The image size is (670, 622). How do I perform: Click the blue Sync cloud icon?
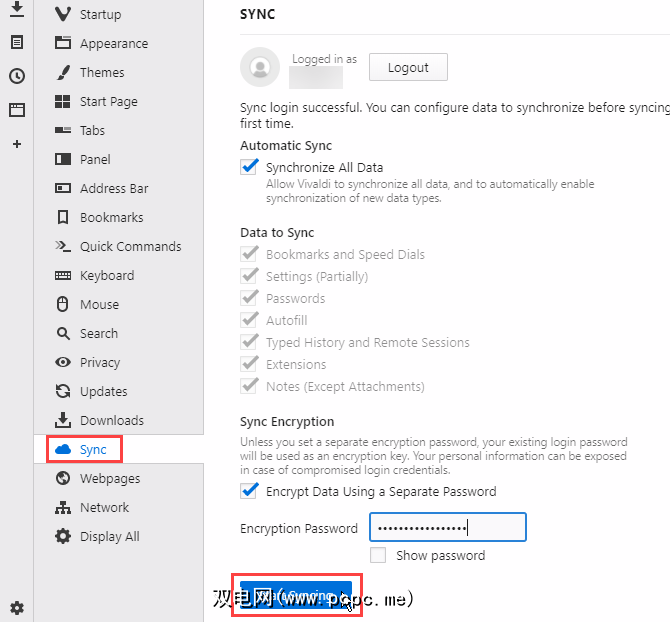click(63, 450)
